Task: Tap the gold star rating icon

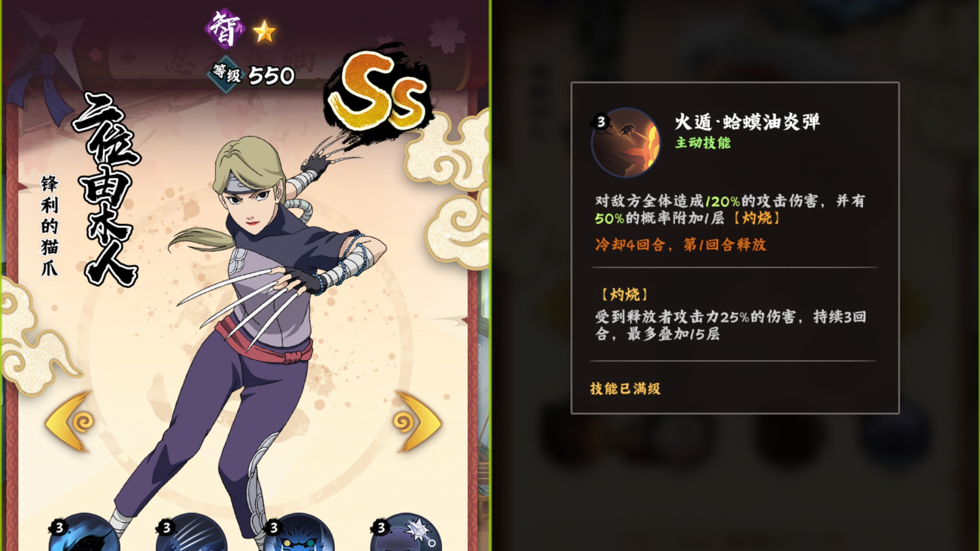Action: click(x=264, y=31)
